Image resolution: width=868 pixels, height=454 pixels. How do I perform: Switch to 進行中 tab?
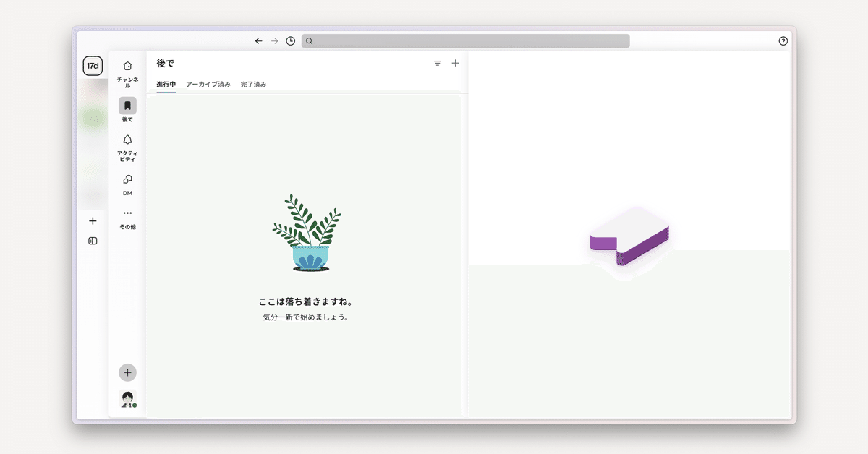(166, 85)
